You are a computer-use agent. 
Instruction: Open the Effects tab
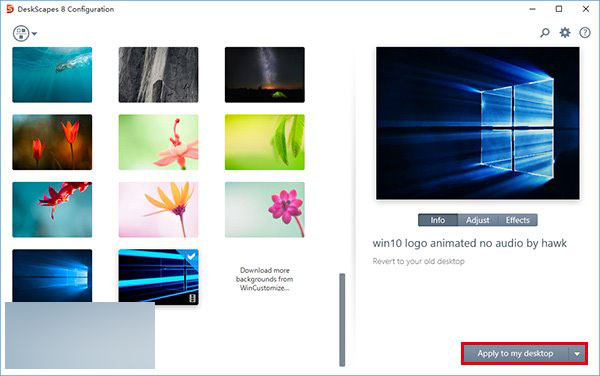518,220
